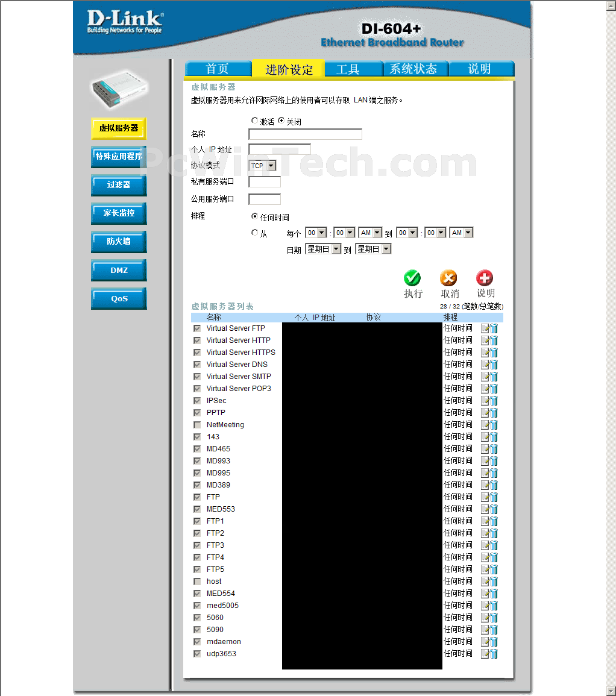
Task: Delete the Virtual Server FTP entry
Action: click(494, 328)
